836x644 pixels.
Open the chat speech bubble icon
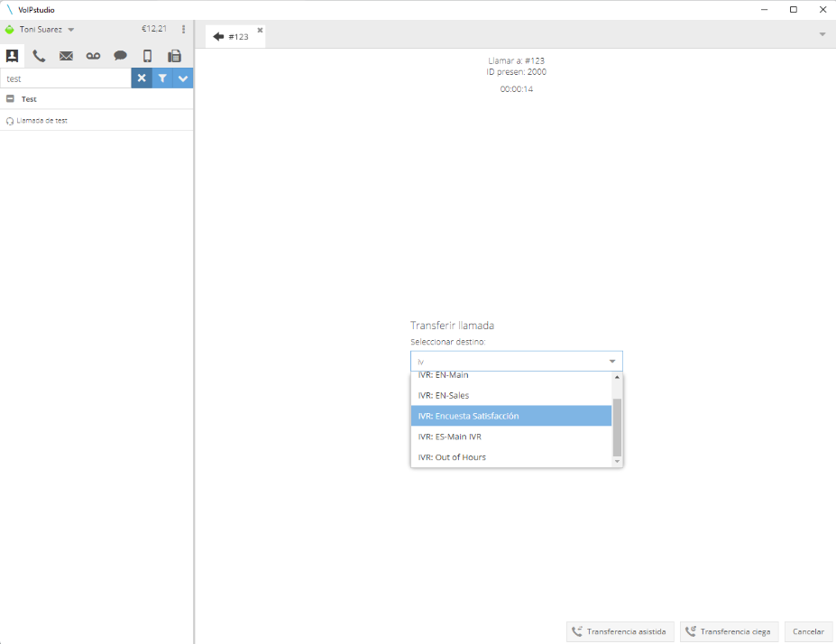tap(120, 56)
